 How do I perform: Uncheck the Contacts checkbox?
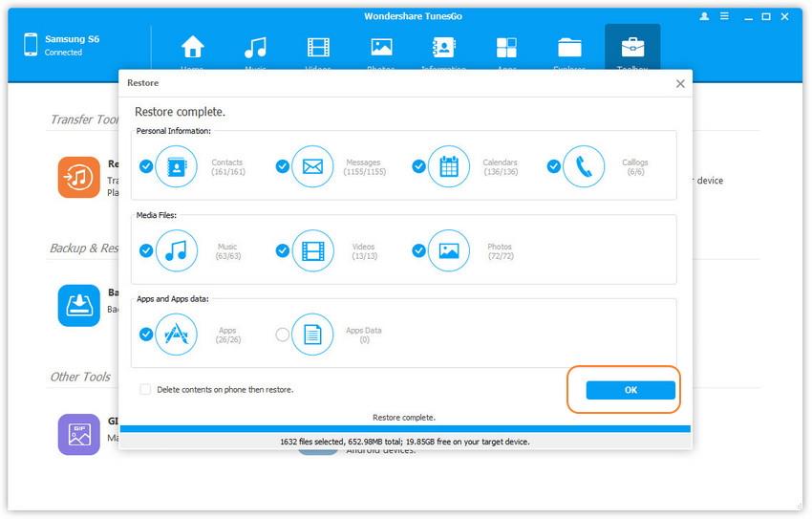click(x=146, y=166)
